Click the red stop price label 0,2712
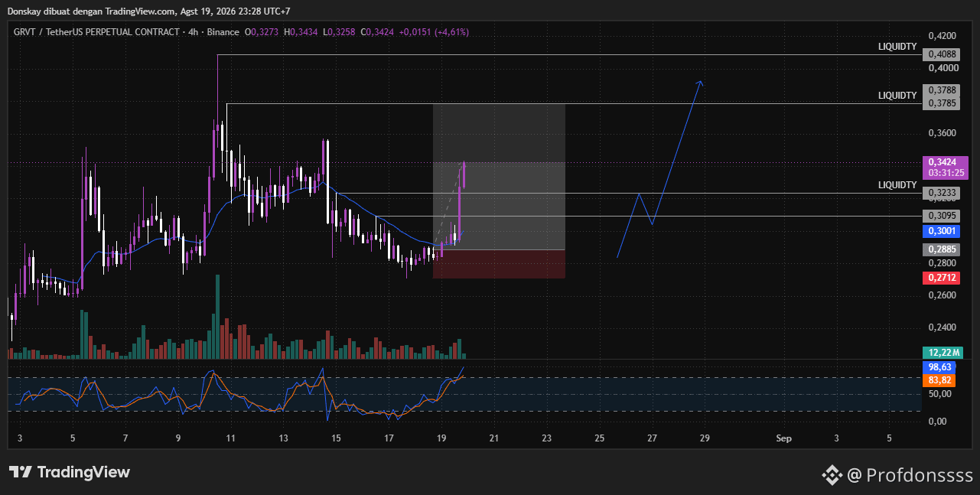 [x=941, y=278]
